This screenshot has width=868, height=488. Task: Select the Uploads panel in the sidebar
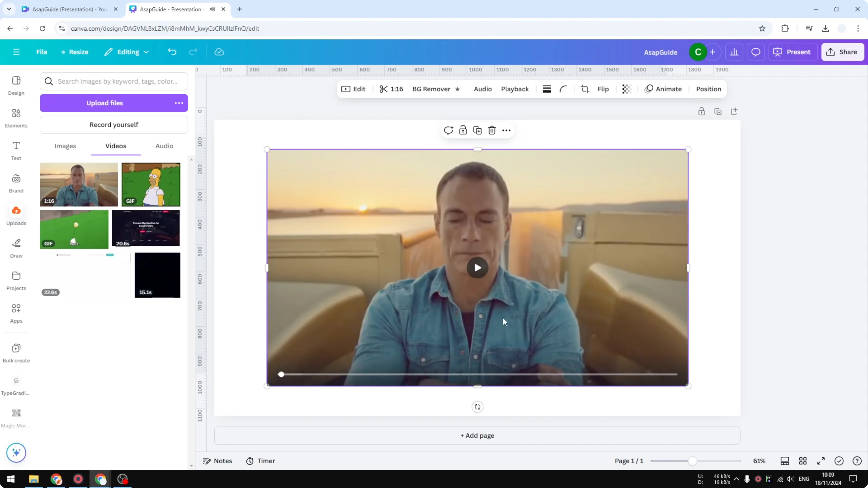[16, 215]
